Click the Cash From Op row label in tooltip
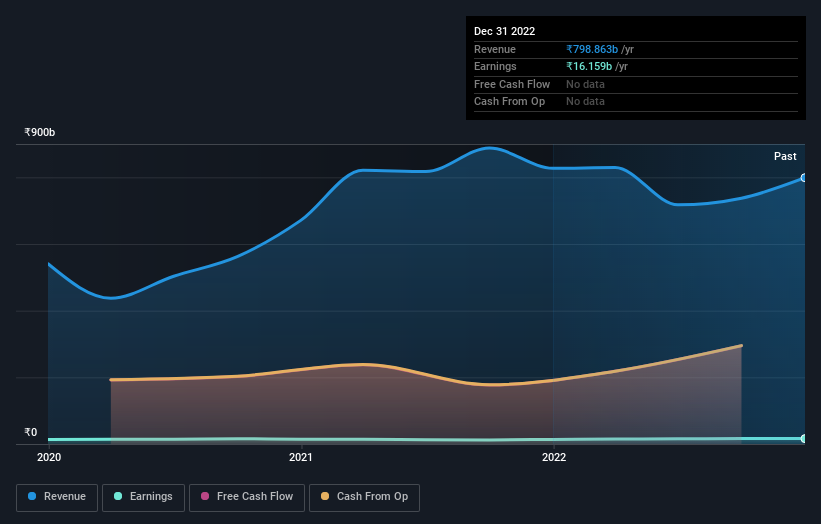Image resolution: width=821 pixels, height=524 pixels. [509, 102]
